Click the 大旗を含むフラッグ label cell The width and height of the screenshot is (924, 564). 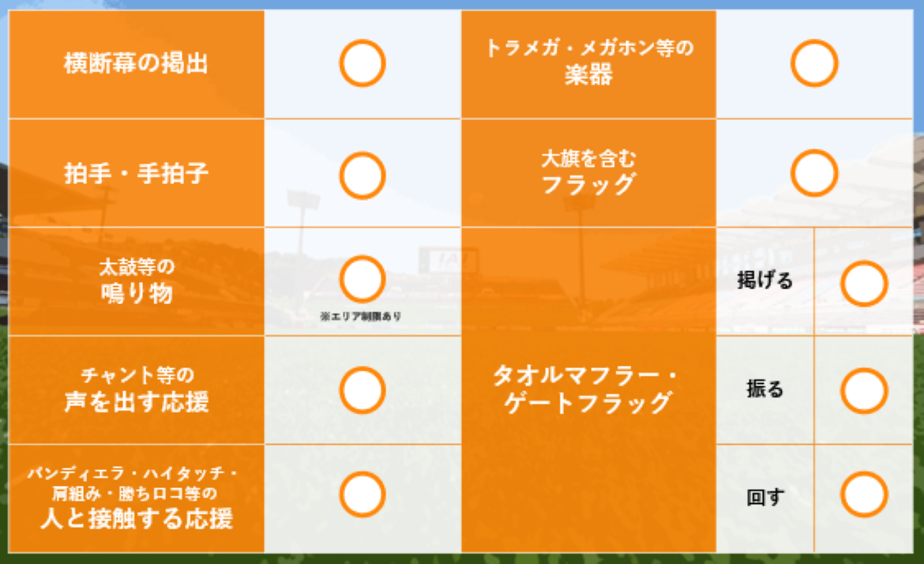point(588,173)
